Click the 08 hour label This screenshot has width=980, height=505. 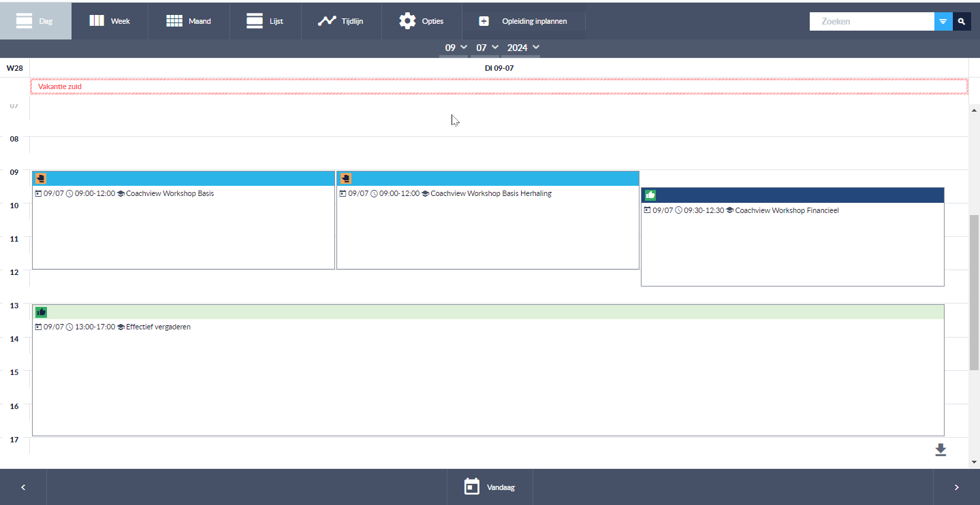point(14,139)
